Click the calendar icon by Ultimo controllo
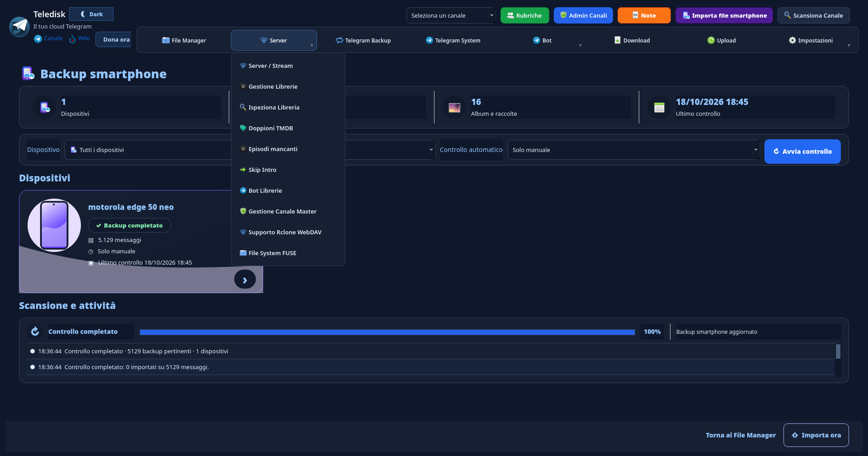Image resolution: width=868 pixels, height=456 pixels. (x=659, y=108)
